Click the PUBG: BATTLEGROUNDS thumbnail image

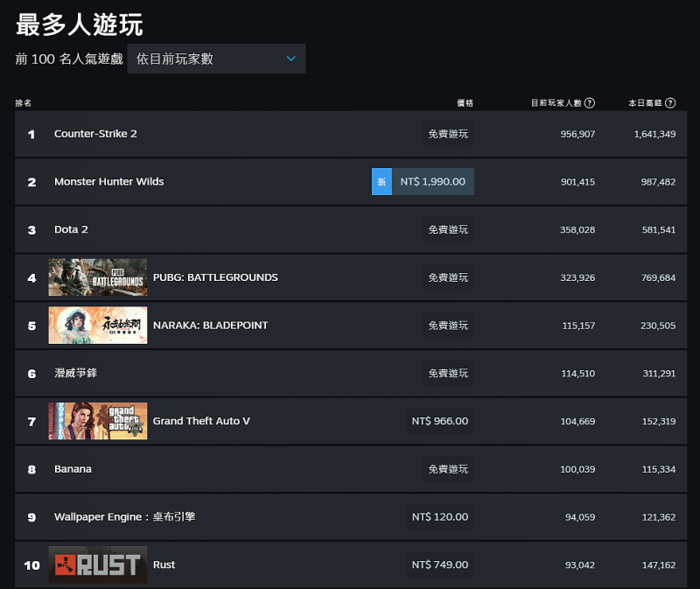point(98,277)
